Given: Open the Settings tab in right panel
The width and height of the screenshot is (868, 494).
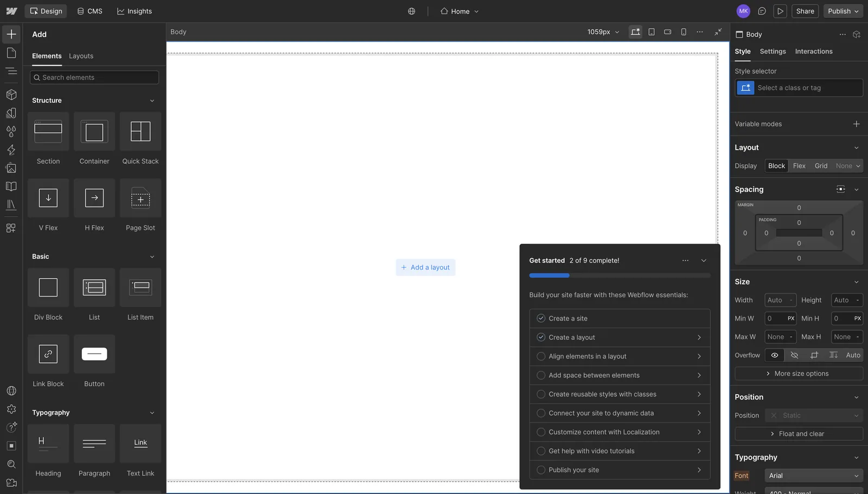Looking at the screenshot, I should coord(773,52).
